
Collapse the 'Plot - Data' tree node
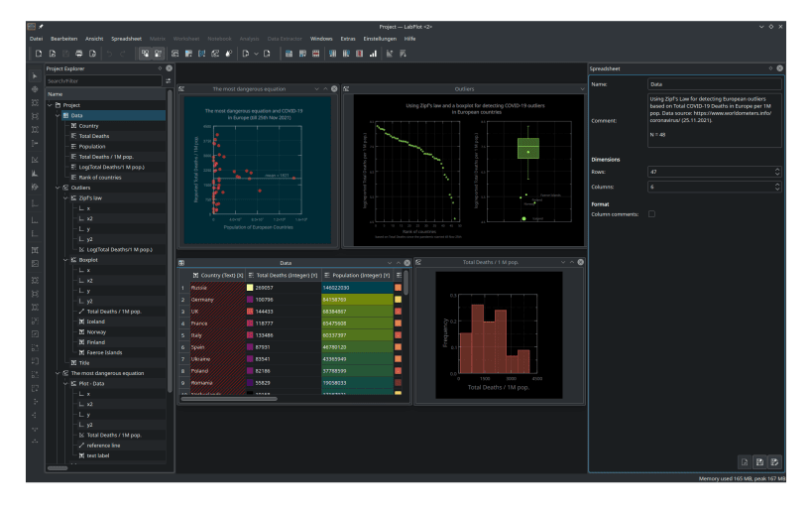coord(65,383)
